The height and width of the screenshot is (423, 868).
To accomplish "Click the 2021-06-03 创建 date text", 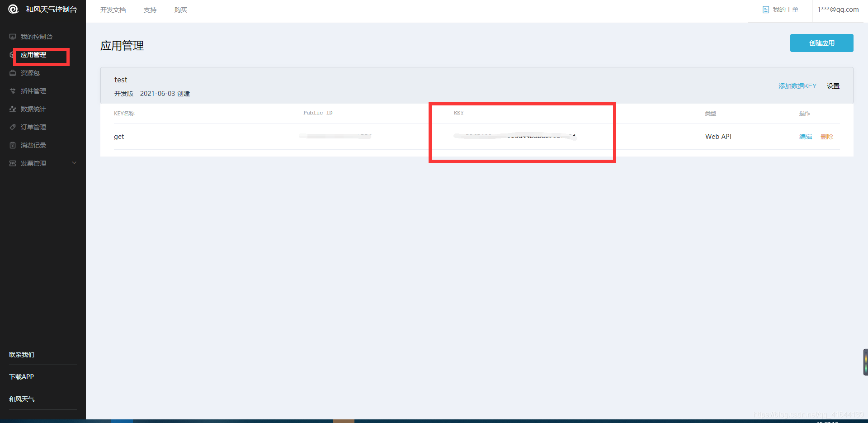I will [165, 94].
